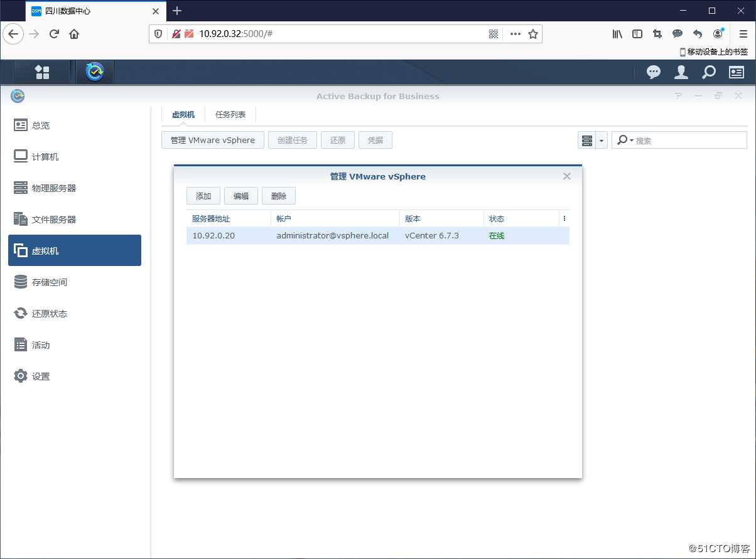Open 还原状态 in the sidebar
Viewport: 756px width, 559px height.
tap(75, 313)
